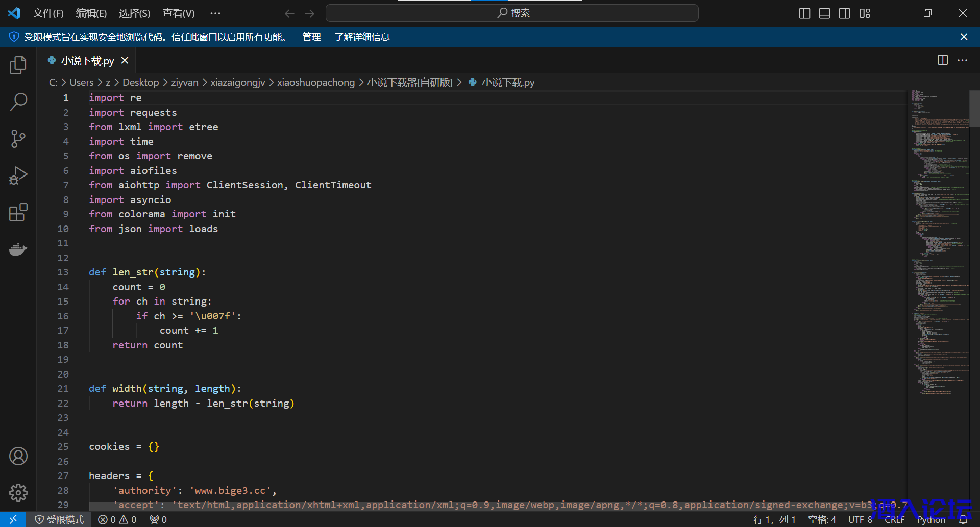980x527 pixels.
Task: Toggle the primary side bar layout button
Action: tap(804, 13)
